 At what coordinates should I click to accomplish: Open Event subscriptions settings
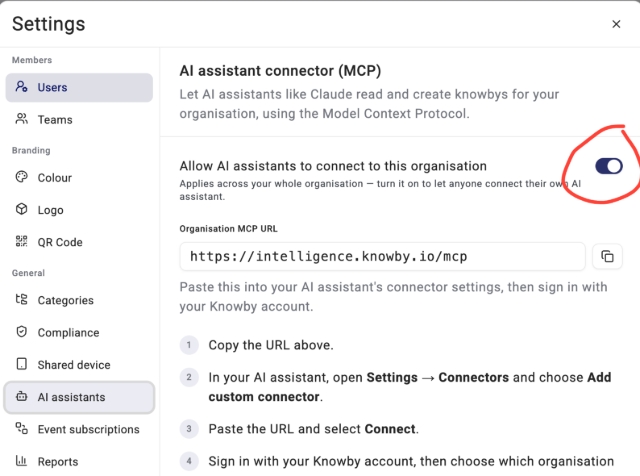[79, 429]
